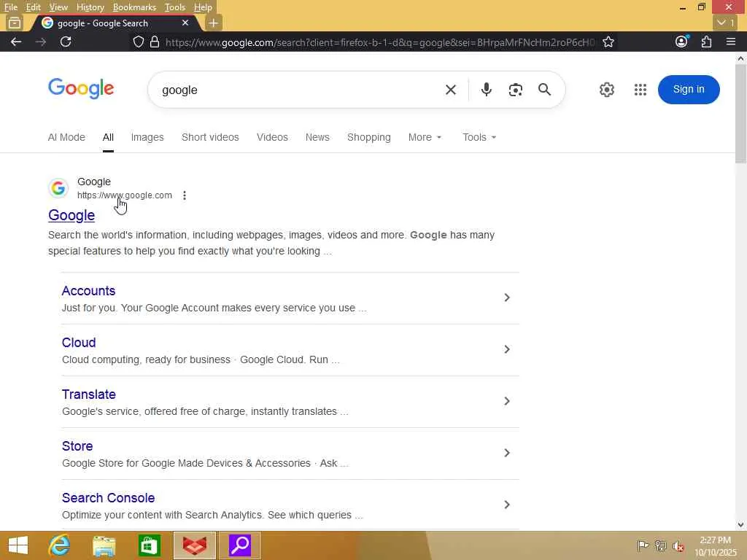
Task: Open the Cloud sitelink
Action: pos(79,343)
